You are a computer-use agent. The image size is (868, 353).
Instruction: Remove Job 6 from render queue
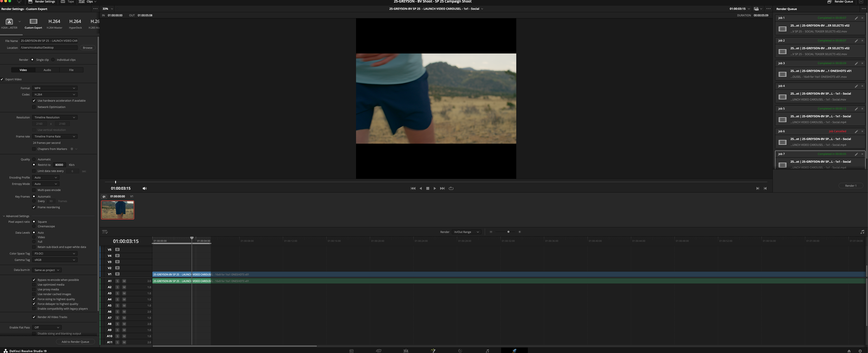point(862,132)
